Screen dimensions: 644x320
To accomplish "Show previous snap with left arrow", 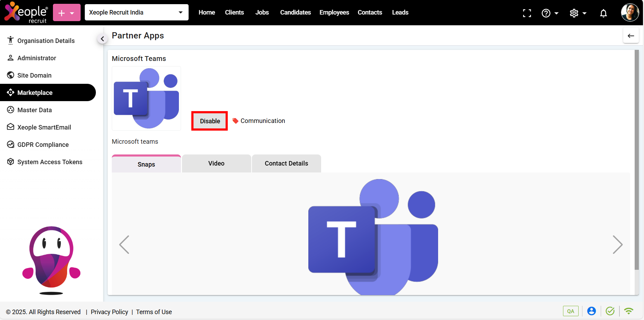I will point(124,245).
